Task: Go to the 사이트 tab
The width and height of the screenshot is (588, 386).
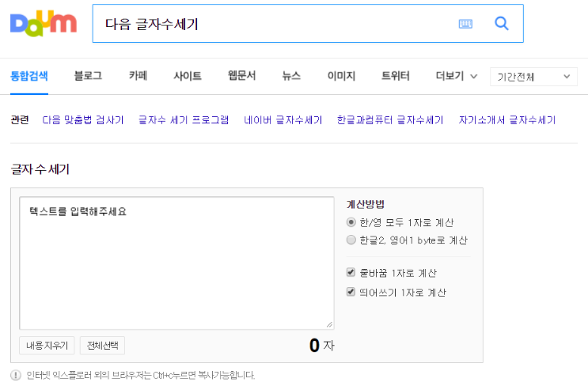Action: (188, 76)
